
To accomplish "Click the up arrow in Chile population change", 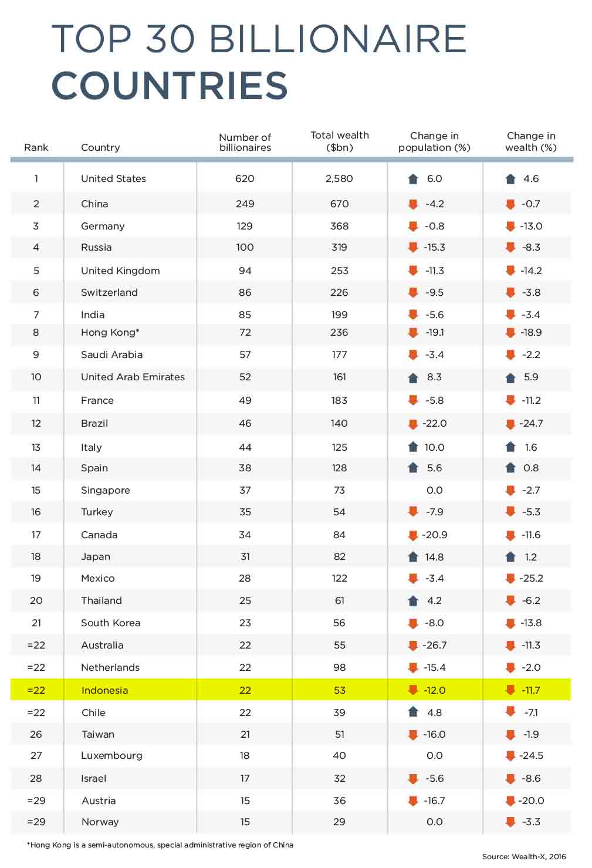I will (413, 712).
